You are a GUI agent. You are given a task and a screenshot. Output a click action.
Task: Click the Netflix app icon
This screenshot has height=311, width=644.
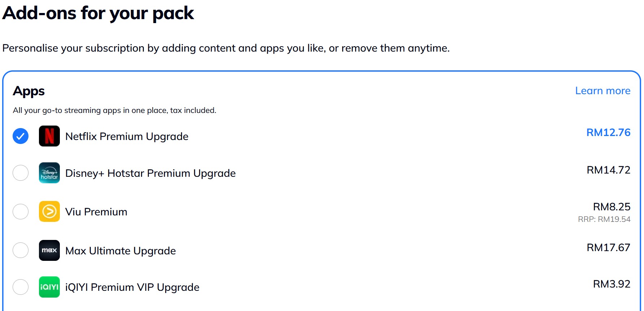(x=49, y=136)
